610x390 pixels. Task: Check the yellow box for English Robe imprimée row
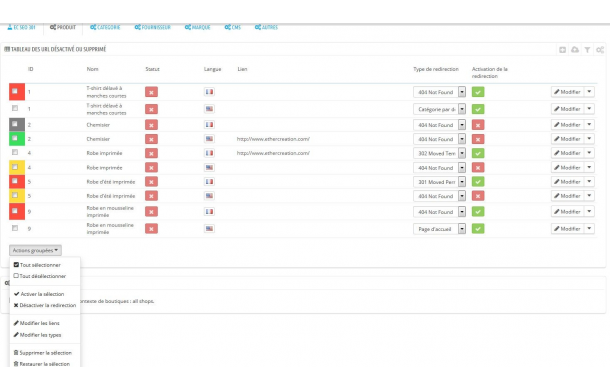[15, 167]
